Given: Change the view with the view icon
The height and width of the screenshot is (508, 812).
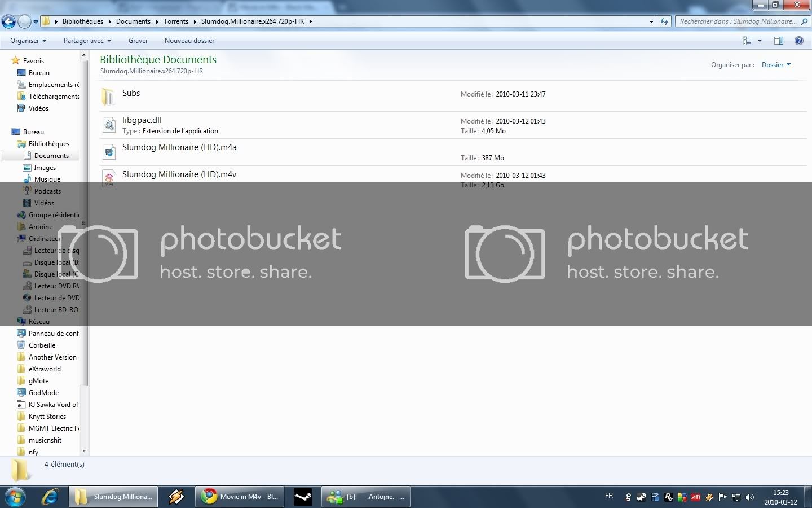Looking at the screenshot, I should tap(747, 41).
